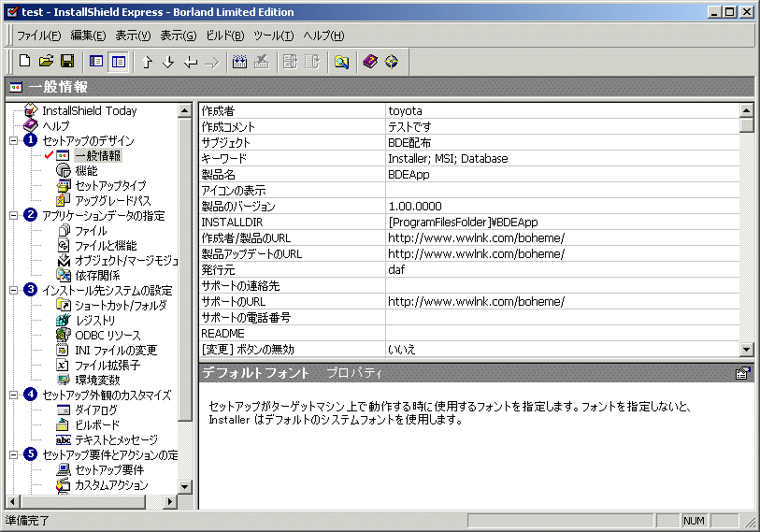Open the ツール(T) menu
This screenshot has height=532, width=760.
point(273,36)
